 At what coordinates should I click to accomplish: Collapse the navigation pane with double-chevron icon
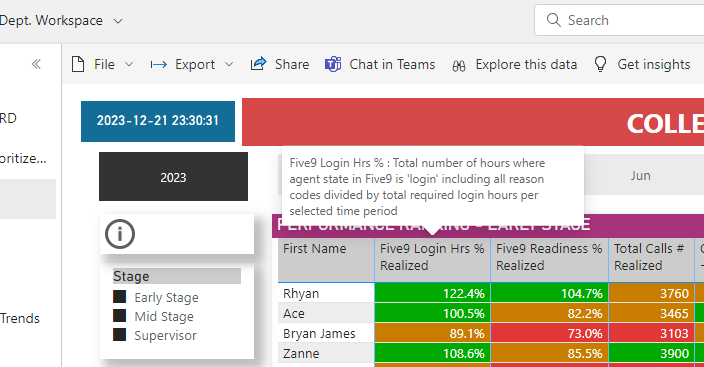click(36, 64)
